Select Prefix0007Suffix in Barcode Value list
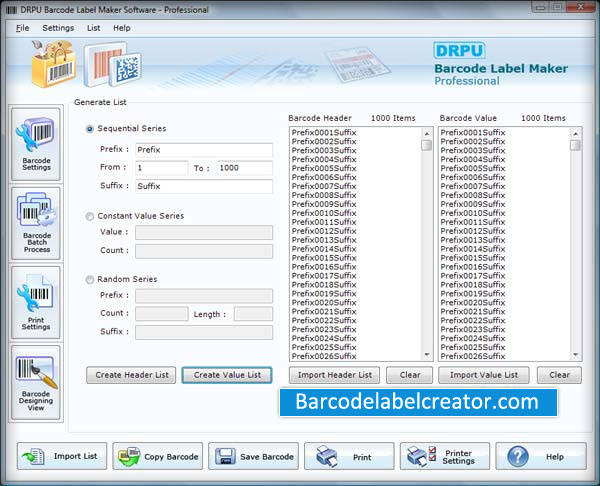 473,186
